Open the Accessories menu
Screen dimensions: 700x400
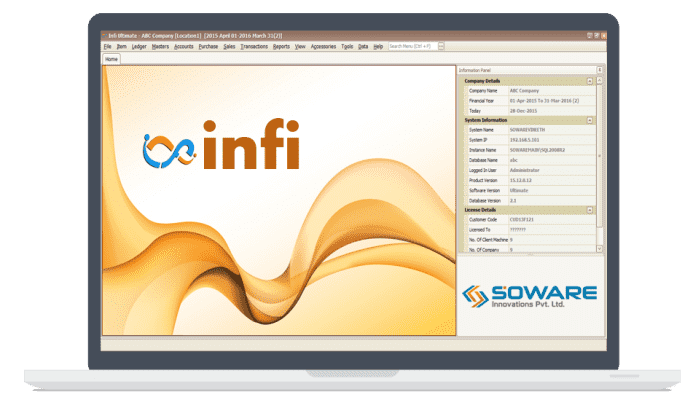point(323,46)
